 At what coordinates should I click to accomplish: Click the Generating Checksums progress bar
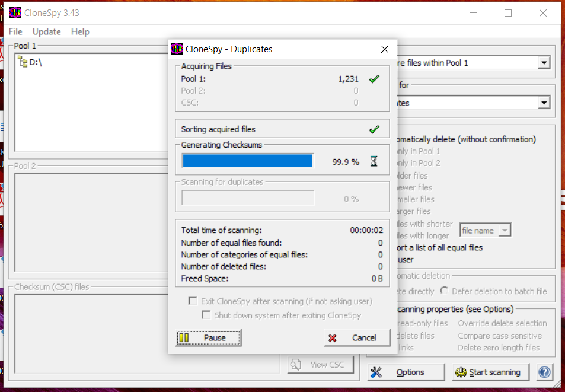(x=248, y=161)
